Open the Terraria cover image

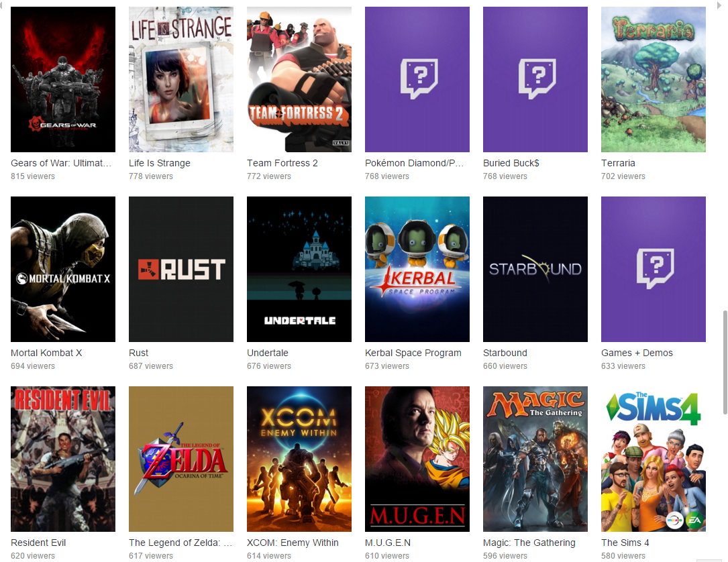point(654,79)
